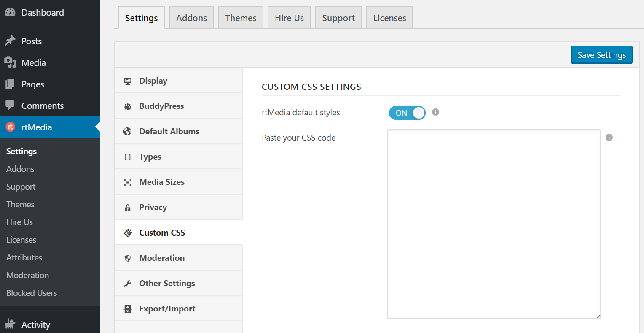Click the Save Settings button
Image resolution: width=644 pixels, height=333 pixels.
[x=601, y=54]
